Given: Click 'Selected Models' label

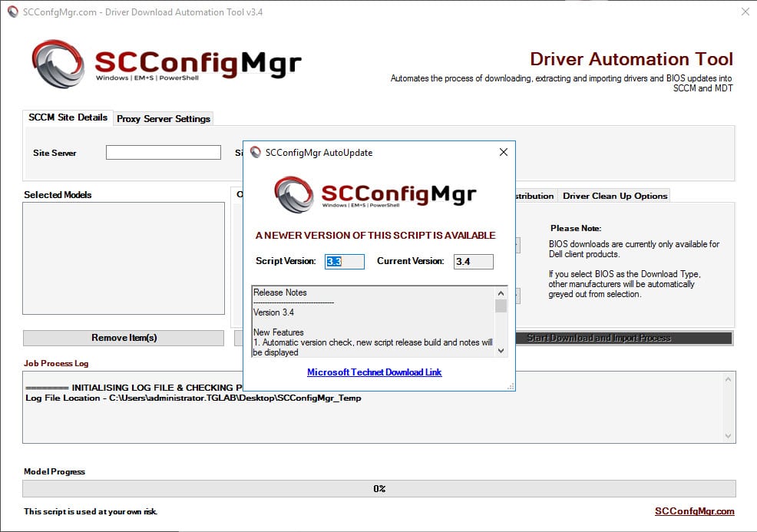Looking at the screenshot, I should 58,194.
